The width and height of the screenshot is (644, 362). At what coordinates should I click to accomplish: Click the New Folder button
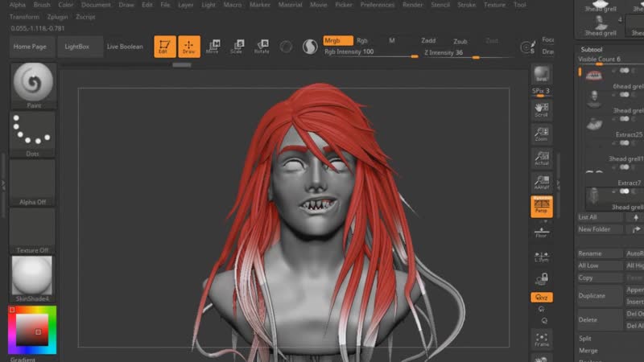coord(600,229)
